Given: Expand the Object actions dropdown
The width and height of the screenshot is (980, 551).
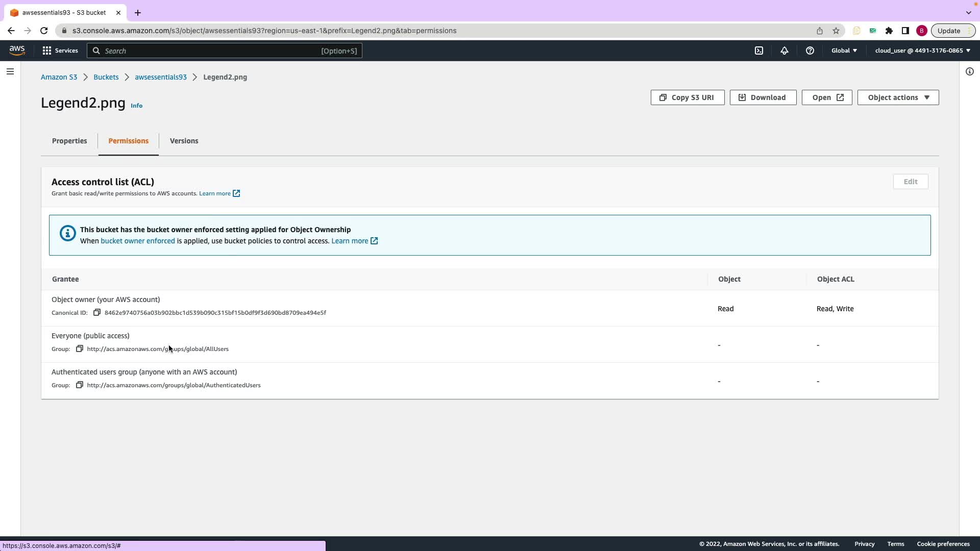Looking at the screenshot, I should (898, 97).
